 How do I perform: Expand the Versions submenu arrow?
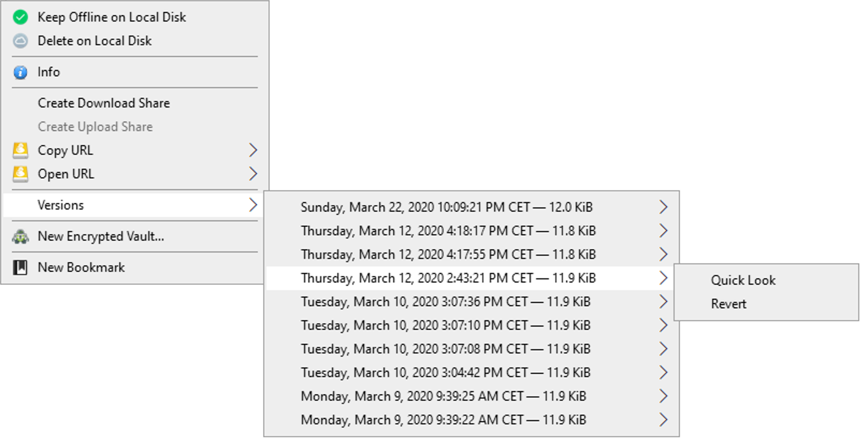click(253, 205)
